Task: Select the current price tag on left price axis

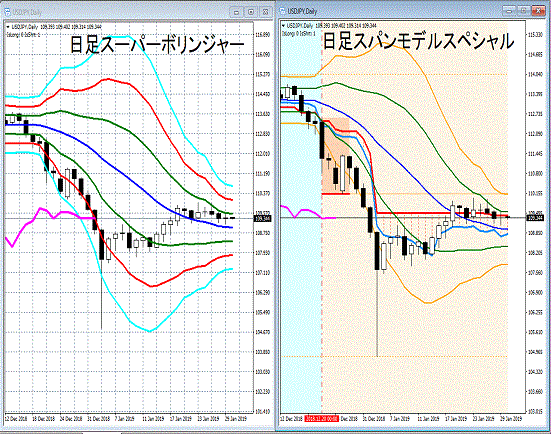Action: click(262, 218)
